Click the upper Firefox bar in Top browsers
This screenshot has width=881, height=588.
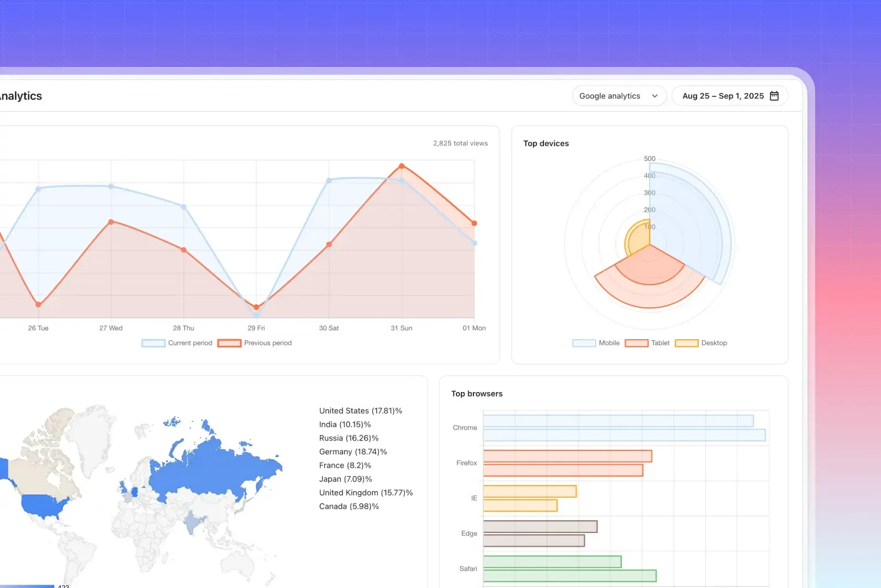coord(567,456)
